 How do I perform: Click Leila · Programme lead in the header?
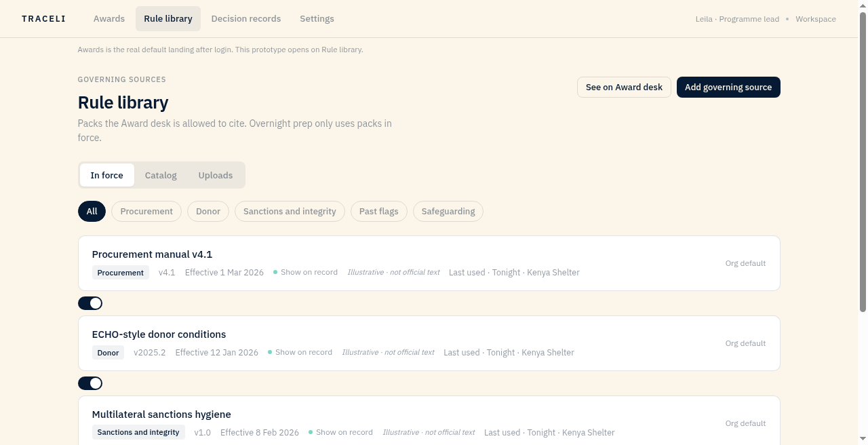pyautogui.click(x=737, y=19)
